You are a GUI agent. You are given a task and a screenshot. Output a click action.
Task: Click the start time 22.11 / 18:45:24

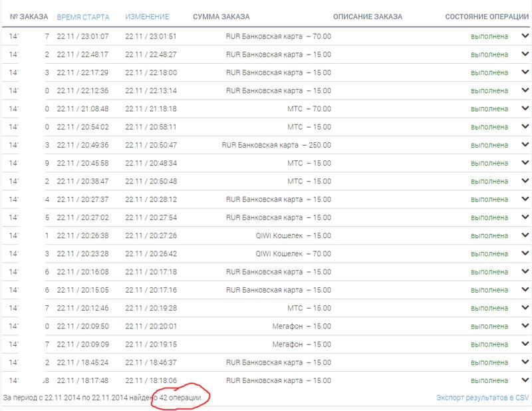pyautogui.click(x=82, y=362)
